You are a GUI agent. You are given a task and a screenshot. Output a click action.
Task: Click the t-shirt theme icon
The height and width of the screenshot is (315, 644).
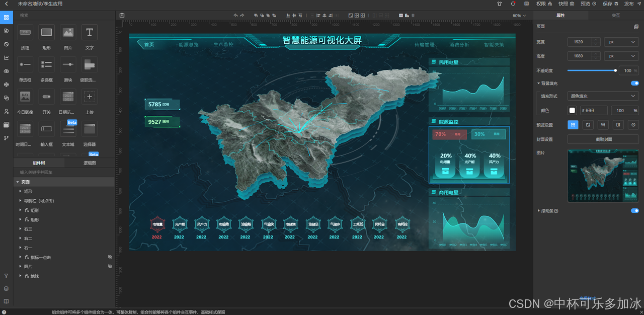pyautogui.click(x=499, y=4)
